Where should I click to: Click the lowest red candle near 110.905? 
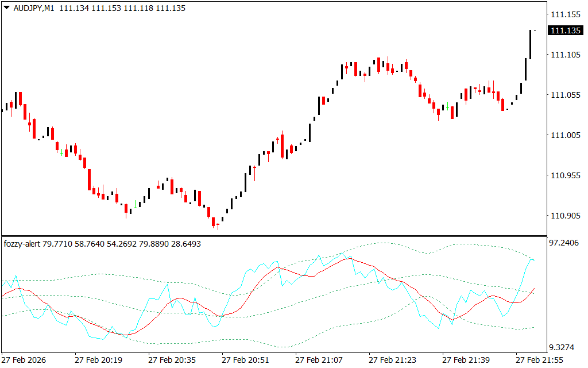213,221
